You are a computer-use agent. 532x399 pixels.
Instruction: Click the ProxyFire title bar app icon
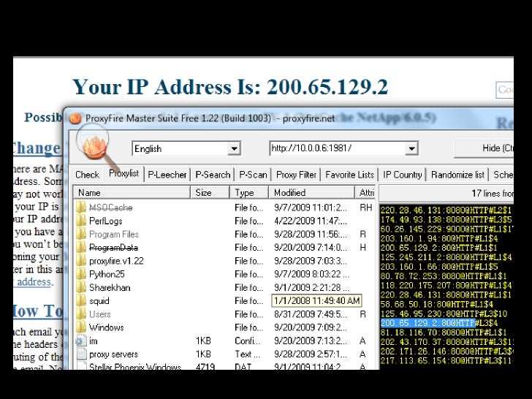click(x=75, y=118)
